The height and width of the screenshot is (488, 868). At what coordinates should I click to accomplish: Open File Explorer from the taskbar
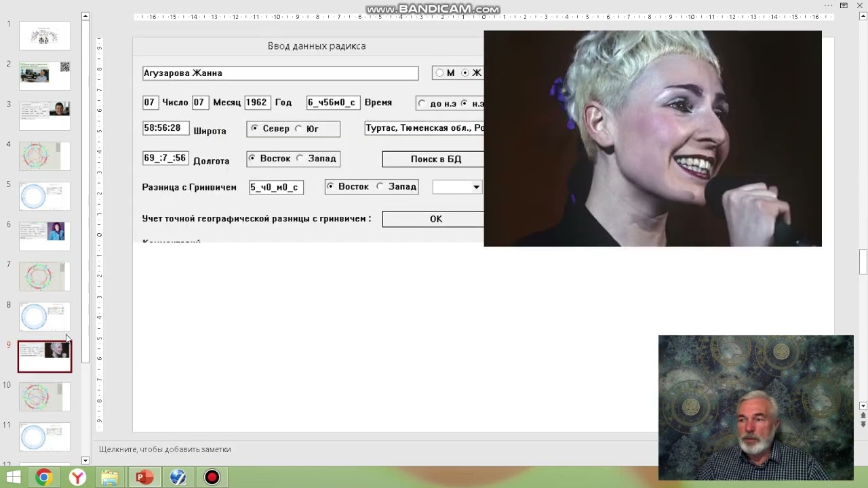tap(110, 477)
